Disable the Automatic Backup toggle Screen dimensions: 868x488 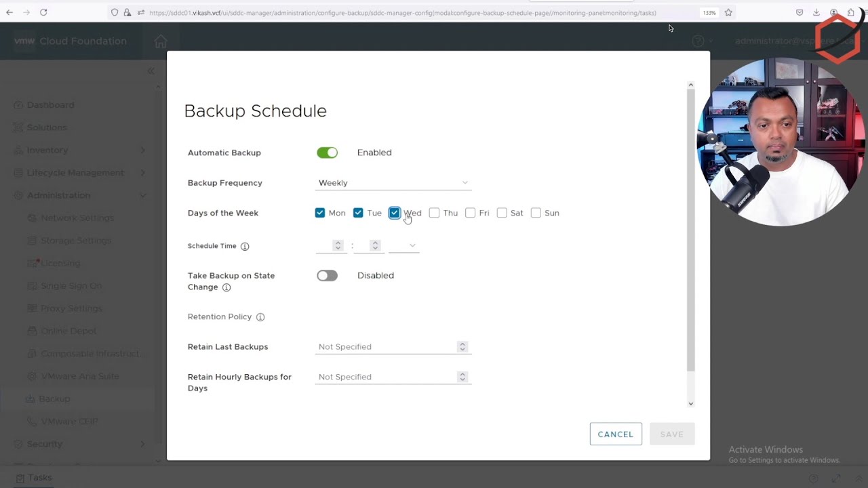[327, 152]
